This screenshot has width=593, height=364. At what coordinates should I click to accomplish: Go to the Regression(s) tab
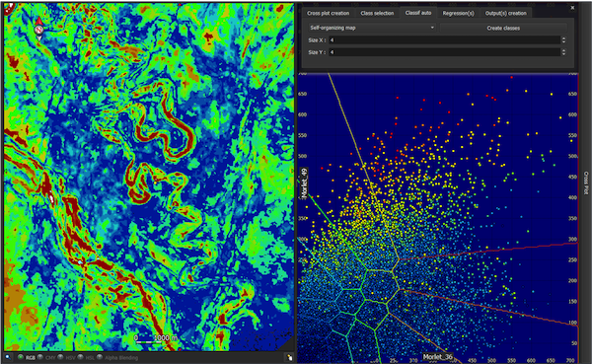tap(458, 13)
